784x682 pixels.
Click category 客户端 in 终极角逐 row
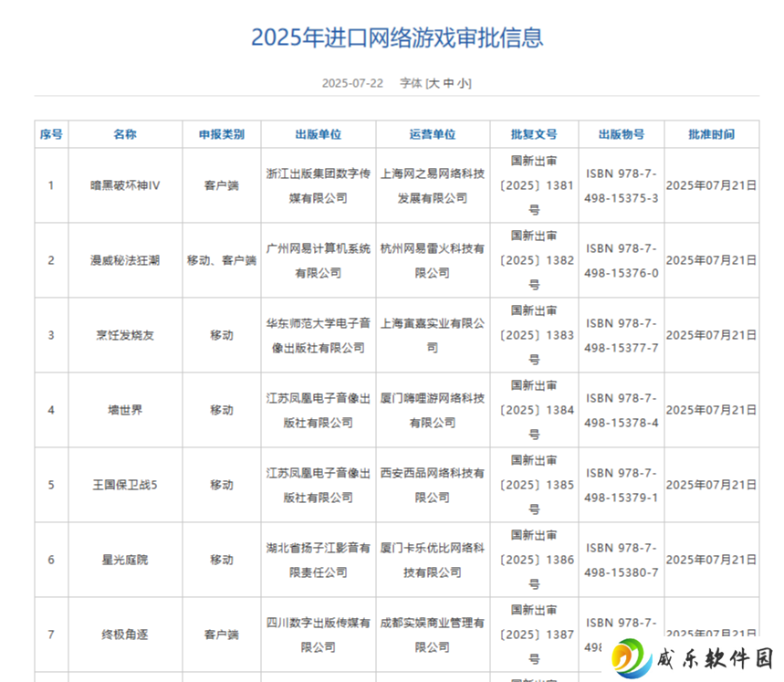tap(222, 635)
